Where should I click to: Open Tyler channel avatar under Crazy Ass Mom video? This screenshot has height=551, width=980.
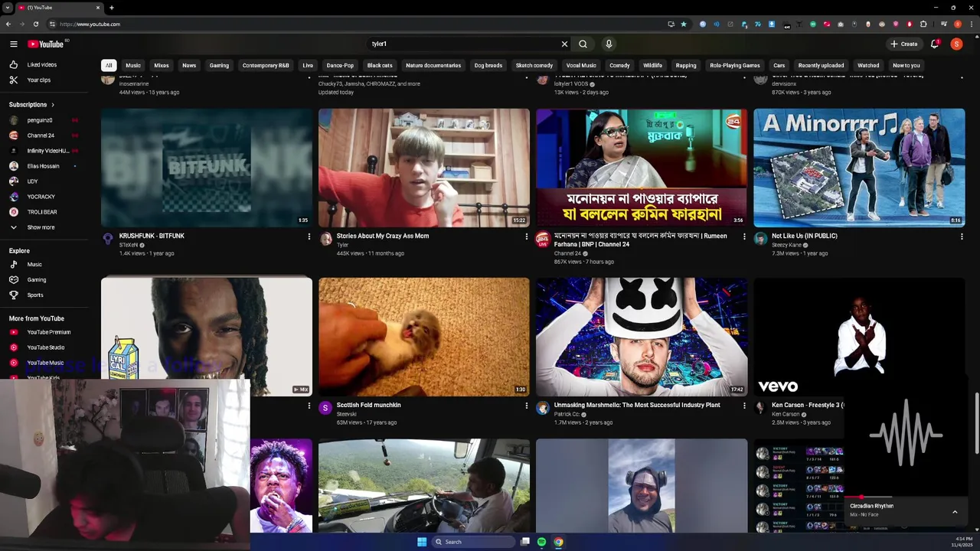(325, 240)
